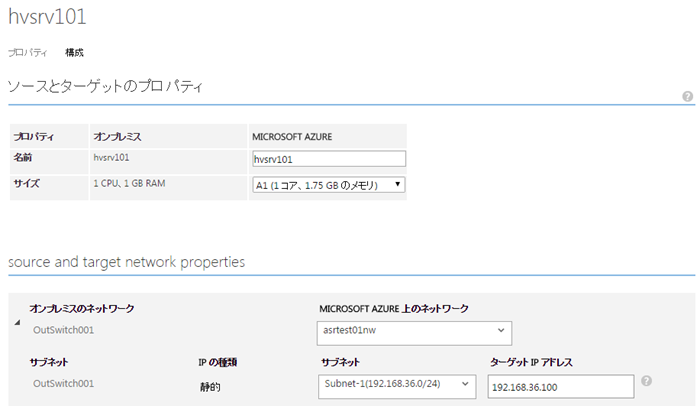The height and width of the screenshot is (406, 700).
Task: Click the IP の種類 label
Action: click(x=217, y=362)
